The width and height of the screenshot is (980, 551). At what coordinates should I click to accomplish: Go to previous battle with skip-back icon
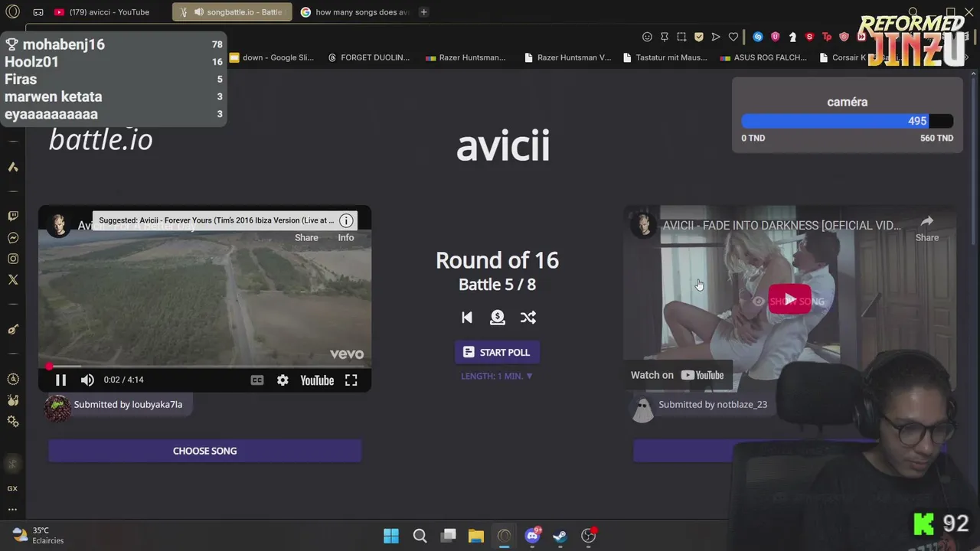pyautogui.click(x=467, y=318)
